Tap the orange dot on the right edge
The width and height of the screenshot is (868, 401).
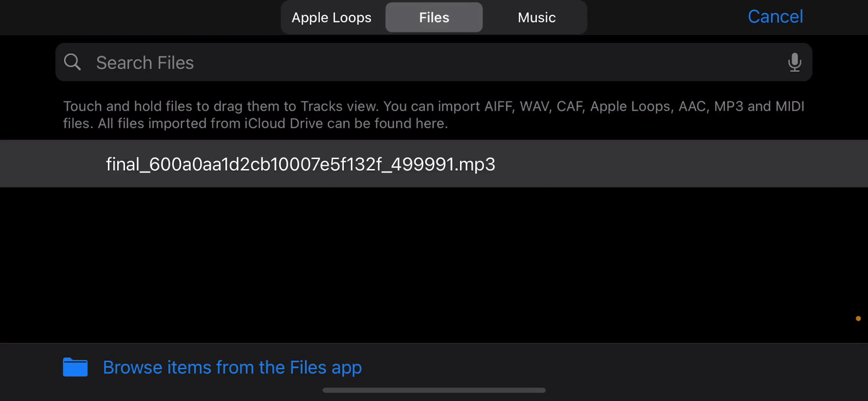[x=858, y=318]
